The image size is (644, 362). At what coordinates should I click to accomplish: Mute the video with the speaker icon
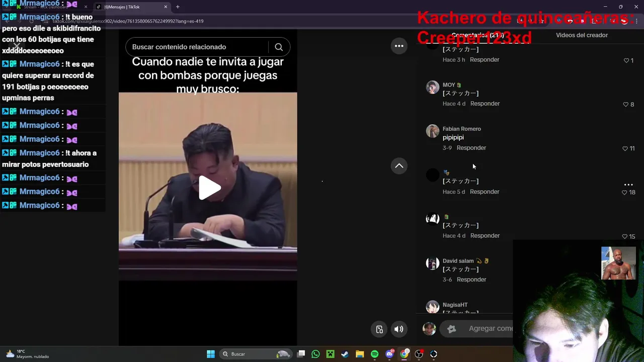(x=398, y=329)
